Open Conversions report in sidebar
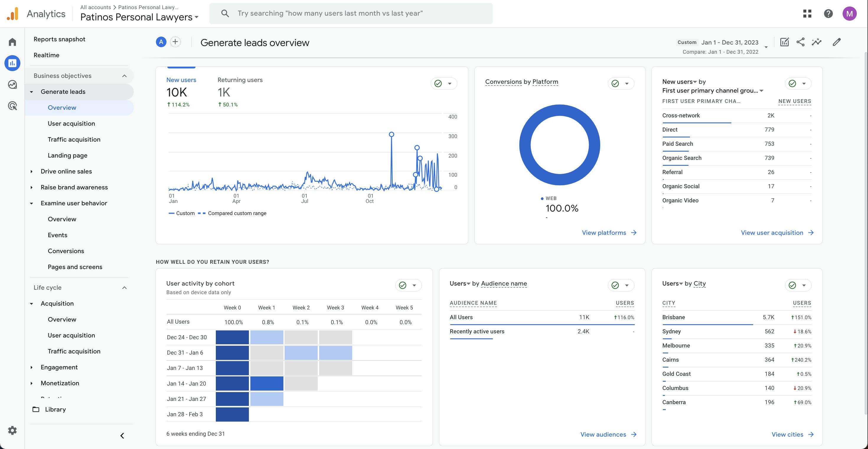868x449 pixels. (x=66, y=251)
